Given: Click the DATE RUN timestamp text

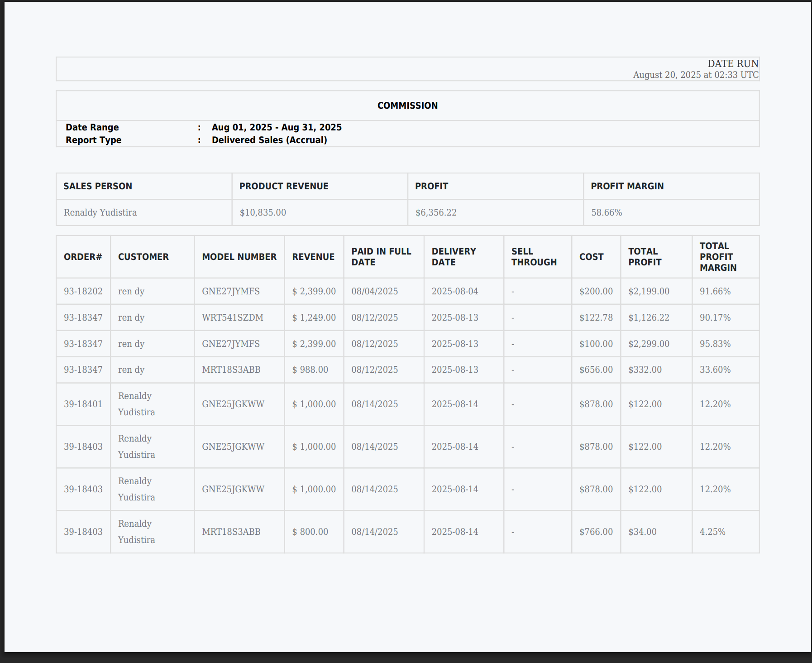Looking at the screenshot, I should pos(695,75).
